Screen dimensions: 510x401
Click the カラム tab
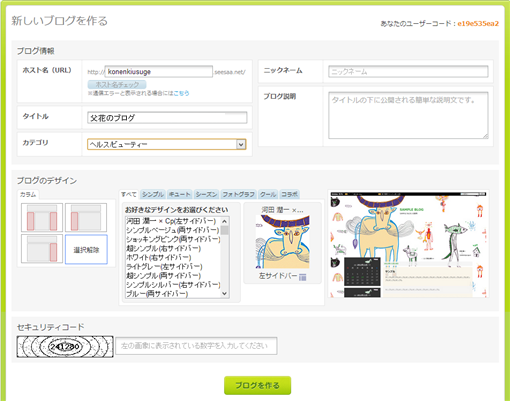tap(28, 194)
